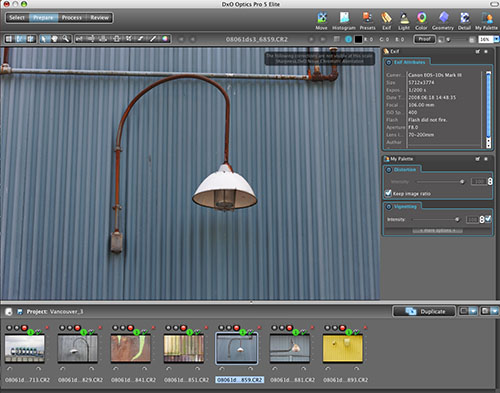The height and width of the screenshot is (393, 500).
Task: Select thumbnail 08061d...881.CR2
Action: pyautogui.click(x=290, y=349)
